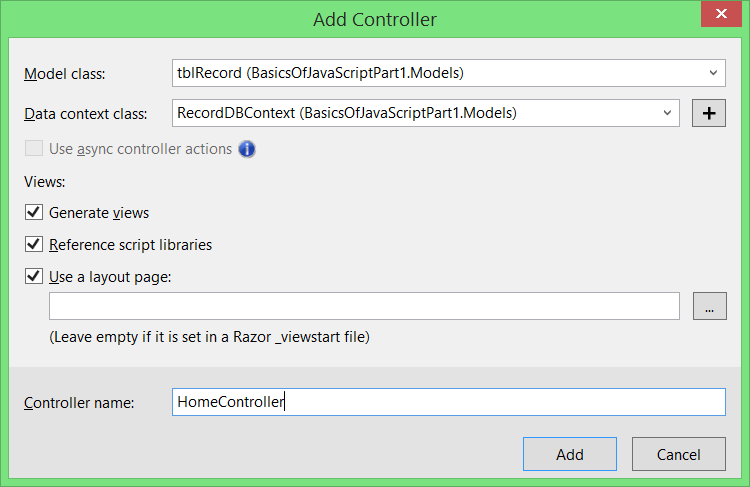Uncheck Reference script libraries
750x487 pixels.
click(x=35, y=244)
